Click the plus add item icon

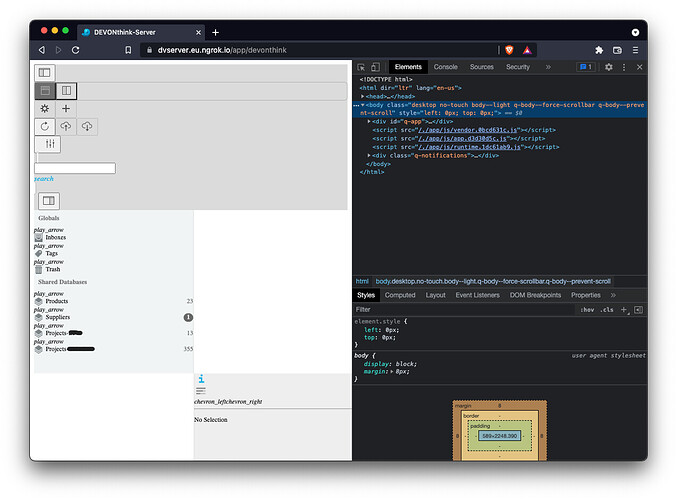click(66, 109)
